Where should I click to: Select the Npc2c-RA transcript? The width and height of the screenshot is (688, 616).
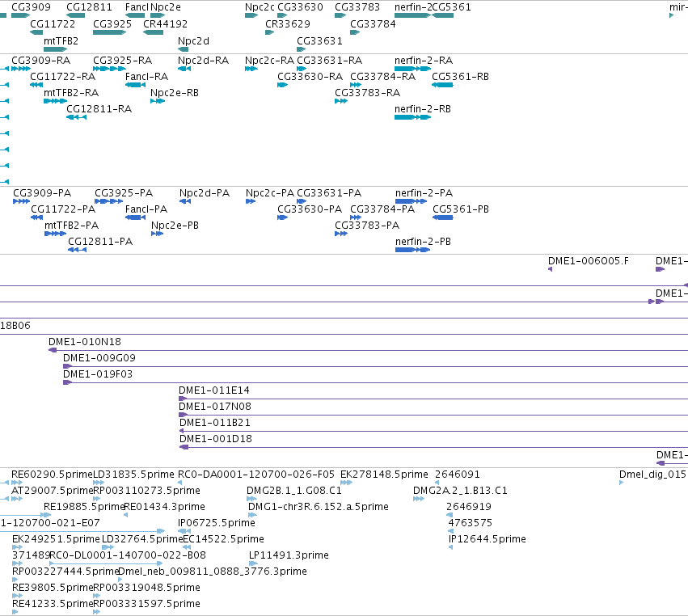pyautogui.click(x=251, y=69)
